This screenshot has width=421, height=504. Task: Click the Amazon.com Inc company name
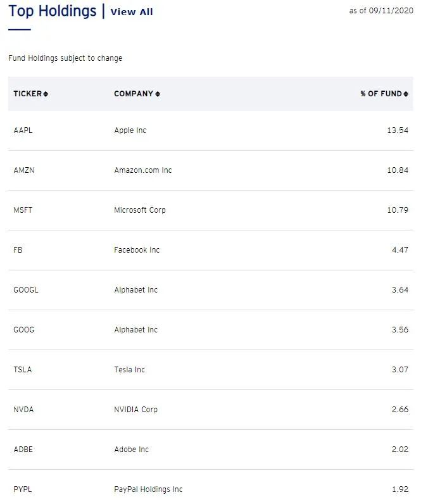pyautogui.click(x=142, y=170)
